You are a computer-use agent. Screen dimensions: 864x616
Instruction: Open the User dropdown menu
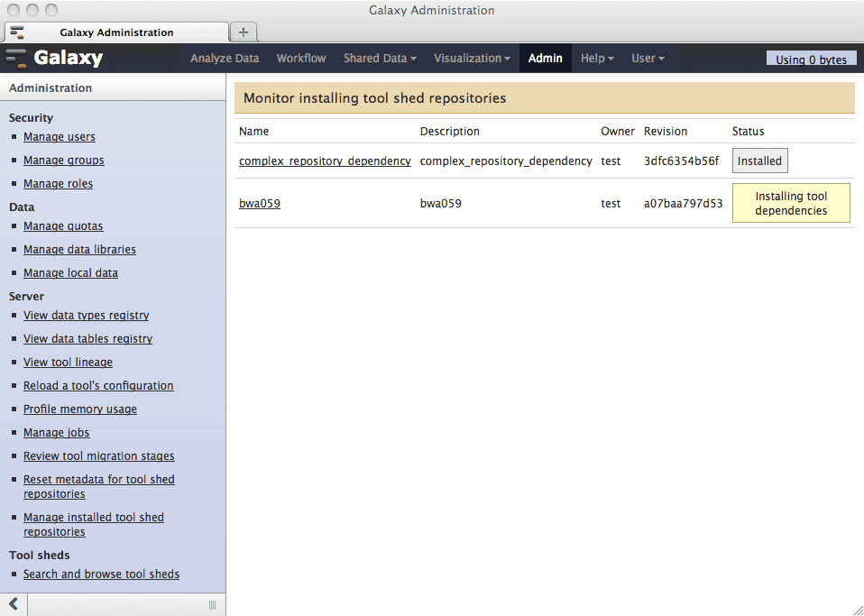(648, 59)
